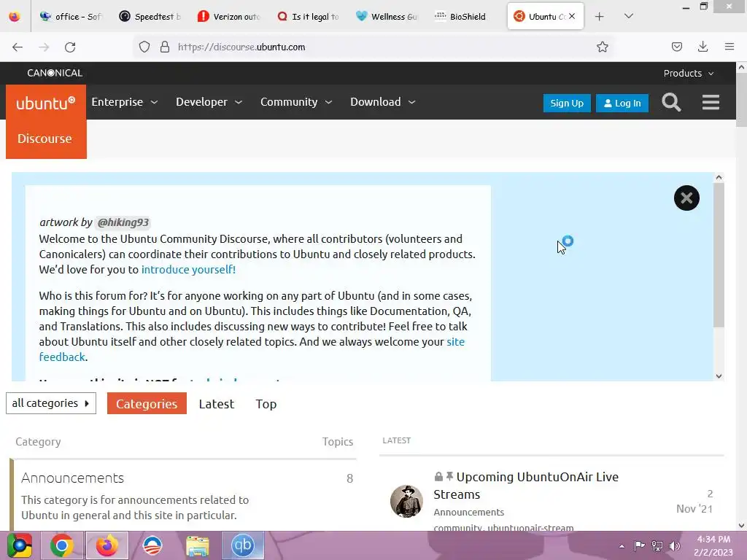
Task: Expand the Products dropdown
Action: [689, 74]
